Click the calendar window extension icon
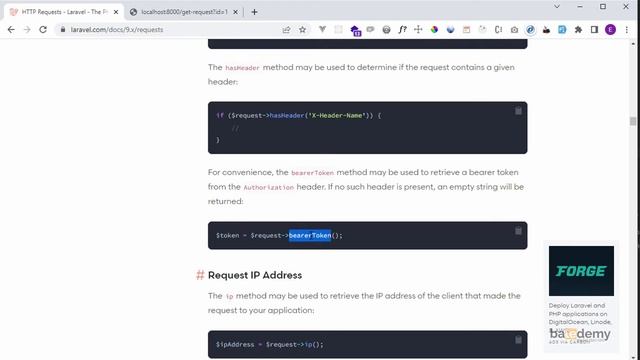Image resolution: width=640 pixels, height=360 pixels. [467, 29]
